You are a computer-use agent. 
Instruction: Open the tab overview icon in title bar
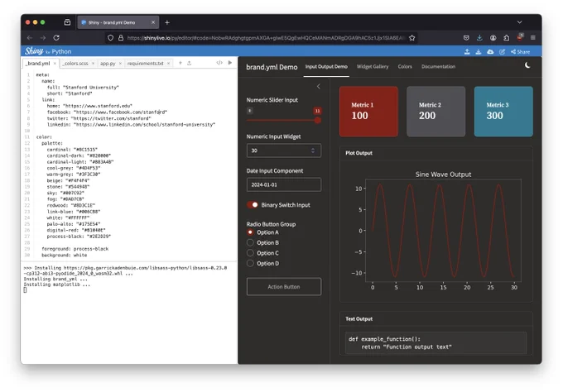click(67, 22)
